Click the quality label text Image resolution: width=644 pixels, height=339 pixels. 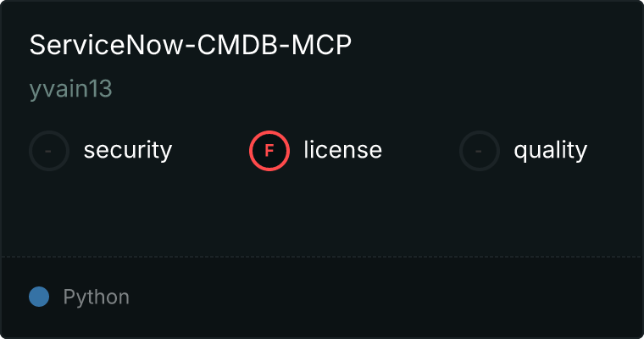coord(551,150)
